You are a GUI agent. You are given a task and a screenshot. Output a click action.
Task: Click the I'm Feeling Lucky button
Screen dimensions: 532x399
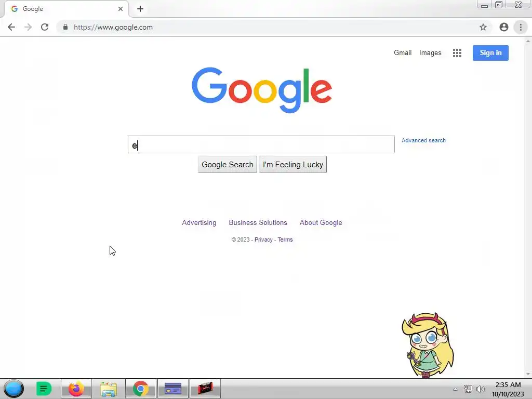coord(293,165)
